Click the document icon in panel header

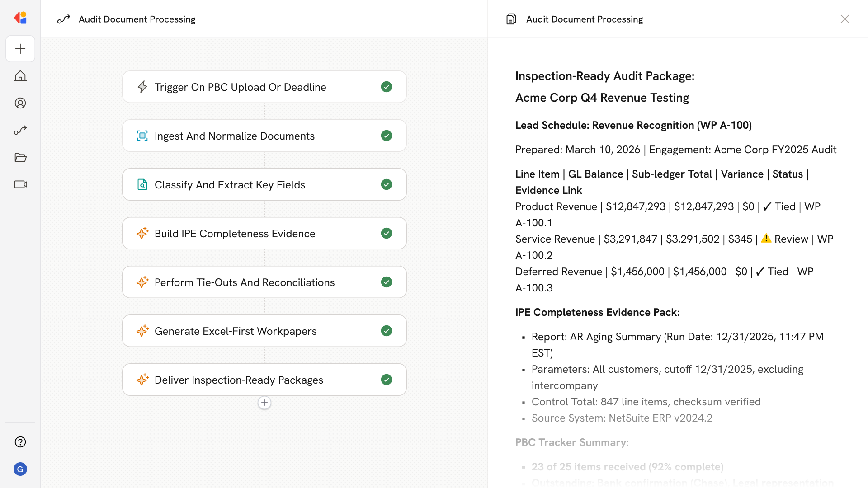click(x=511, y=19)
